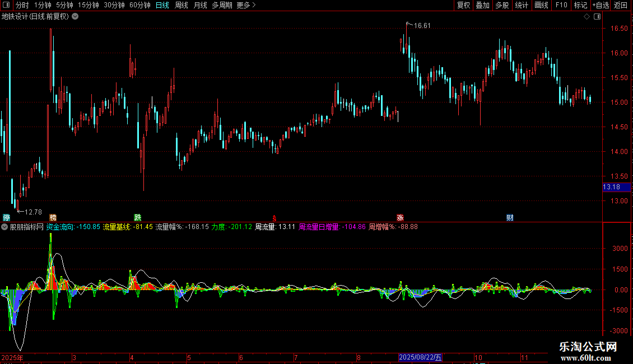Viewport: 633px width, 364px height.
Task: Select the 5分钟 period tab
Action: tap(64, 5)
